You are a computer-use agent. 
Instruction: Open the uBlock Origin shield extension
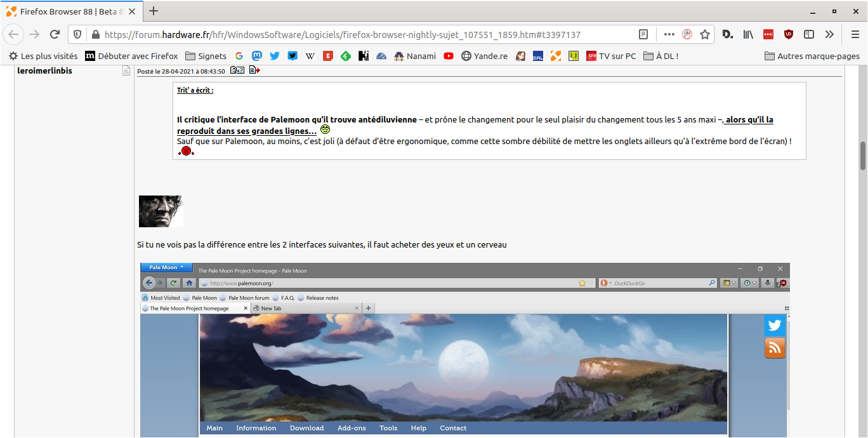pos(789,35)
